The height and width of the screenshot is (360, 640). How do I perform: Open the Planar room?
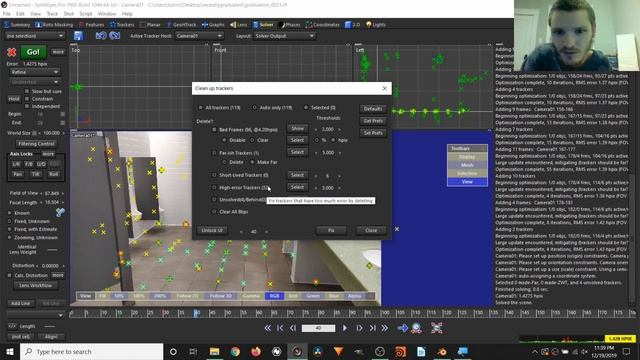(x=150, y=24)
